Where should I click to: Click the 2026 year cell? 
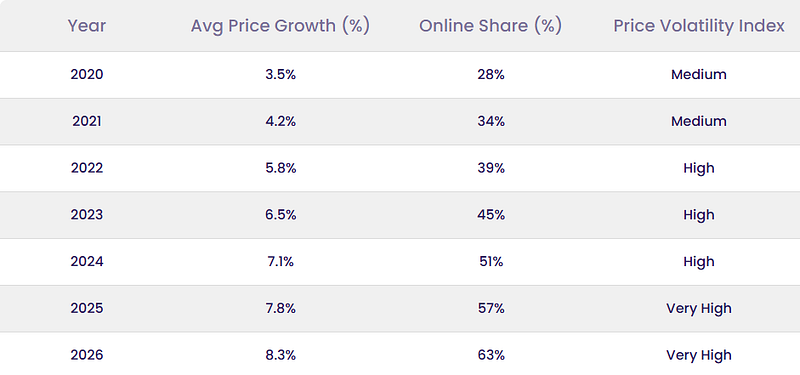click(x=87, y=355)
